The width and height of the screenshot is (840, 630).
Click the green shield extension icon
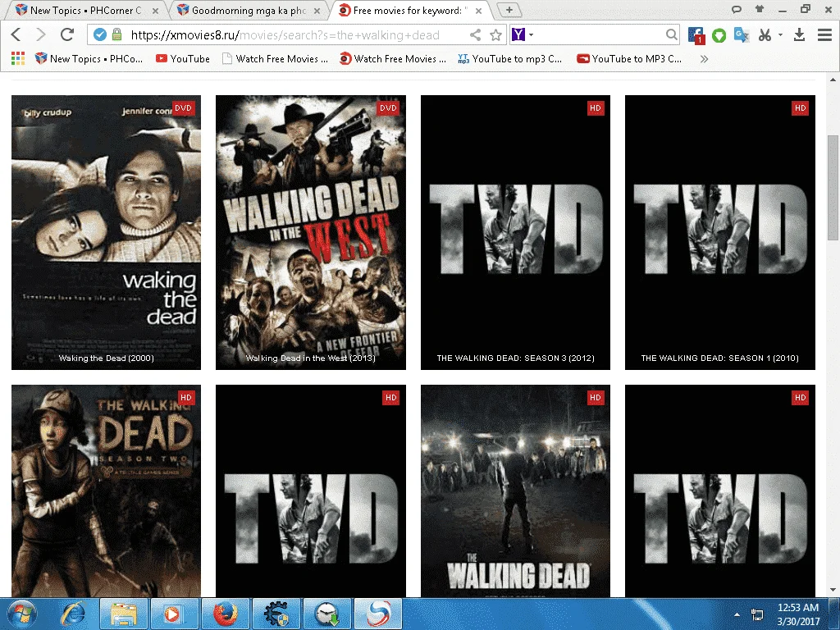click(x=719, y=36)
